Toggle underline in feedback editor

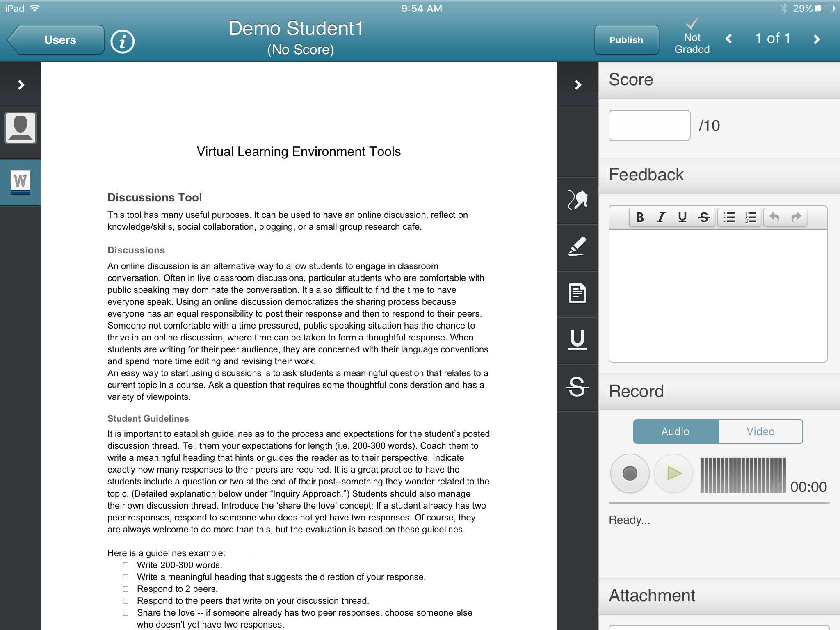click(x=682, y=217)
